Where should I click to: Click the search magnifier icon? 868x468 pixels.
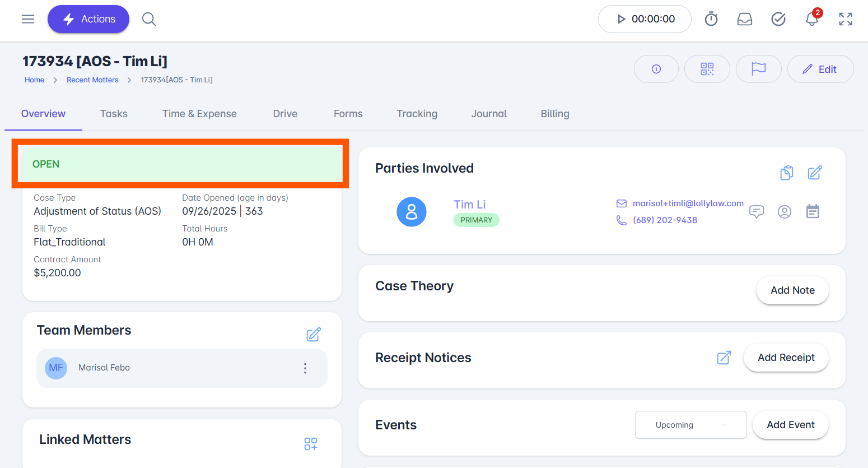tap(148, 19)
